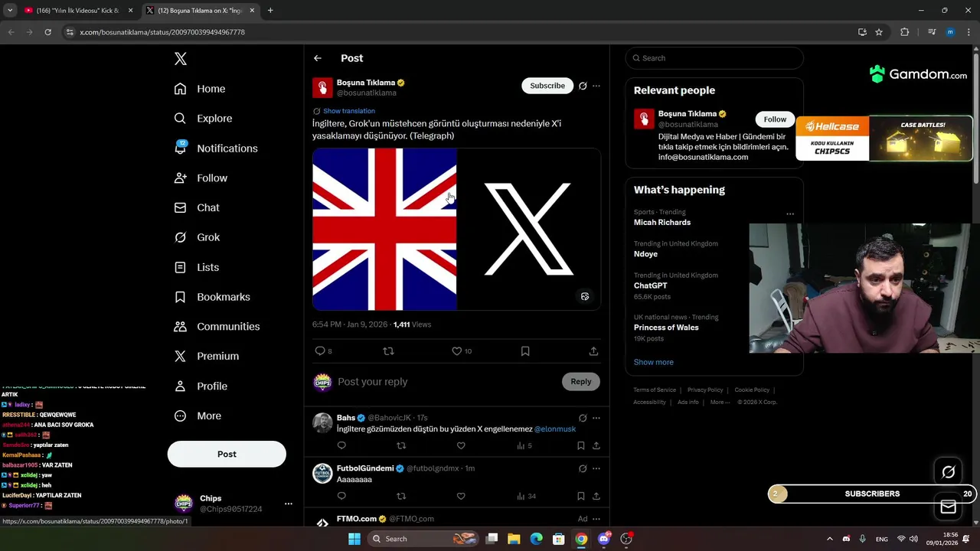
Task: Open Terms of Service link
Action: [655, 390]
